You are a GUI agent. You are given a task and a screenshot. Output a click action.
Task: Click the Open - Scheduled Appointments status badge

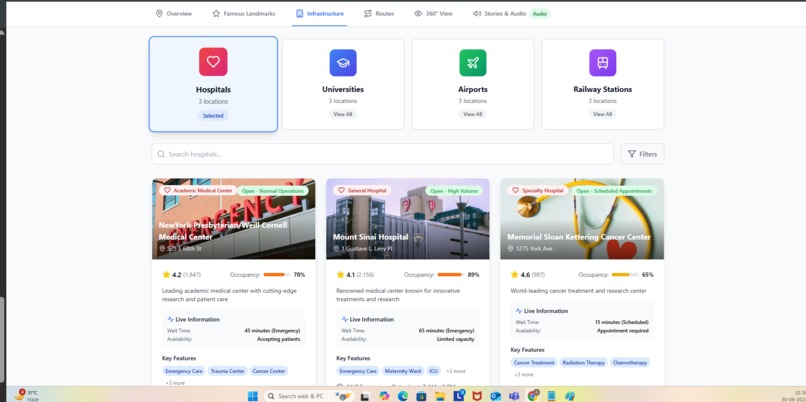point(614,191)
